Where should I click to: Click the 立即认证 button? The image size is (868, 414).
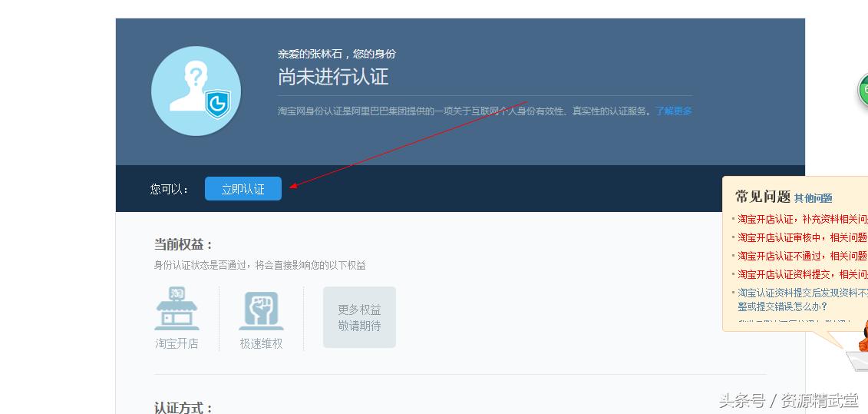tap(243, 189)
